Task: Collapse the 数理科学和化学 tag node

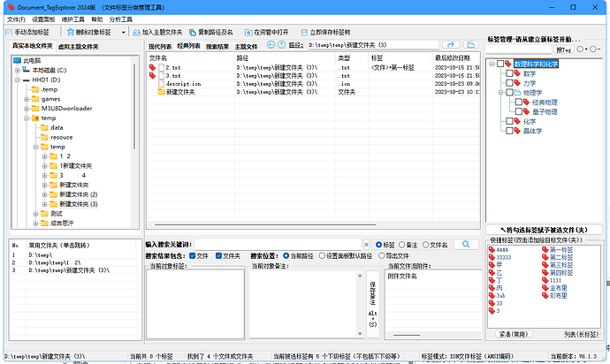Action: click(x=492, y=64)
